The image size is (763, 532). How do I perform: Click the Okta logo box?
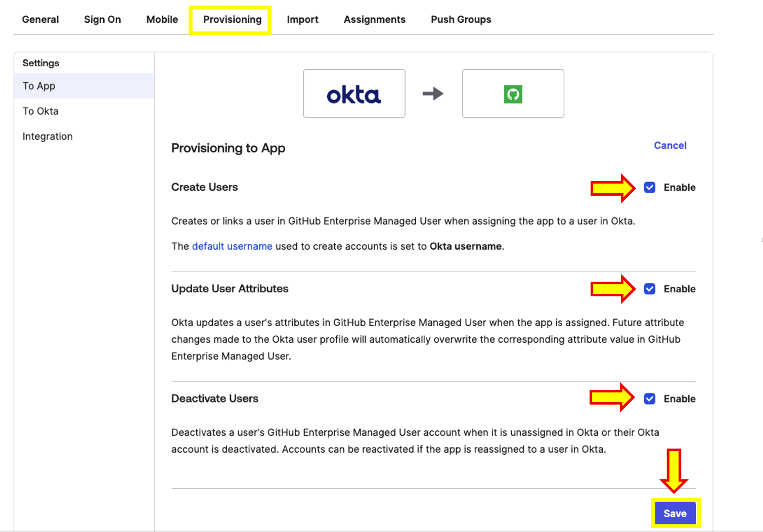(x=354, y=94)
